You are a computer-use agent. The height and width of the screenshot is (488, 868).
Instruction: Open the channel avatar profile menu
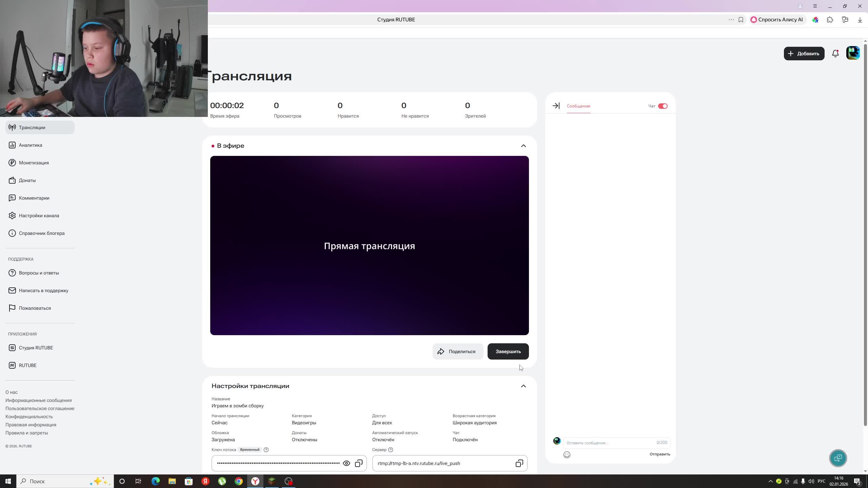[x=853, y=53]
